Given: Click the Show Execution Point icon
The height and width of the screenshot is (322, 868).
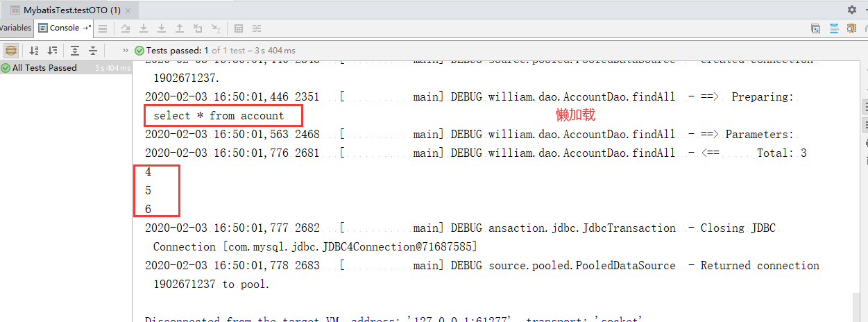Looking at the screenshot, I should (x=126, y=28).
